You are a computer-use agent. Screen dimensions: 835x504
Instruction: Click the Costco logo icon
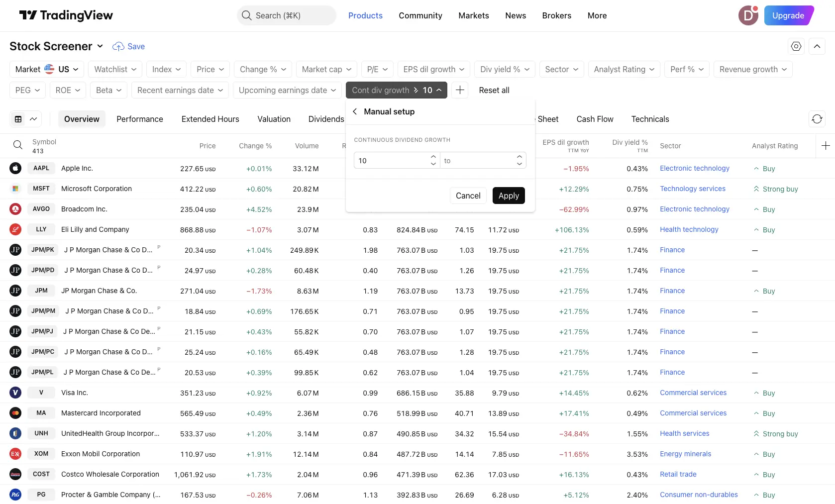(x=15, y=474)
